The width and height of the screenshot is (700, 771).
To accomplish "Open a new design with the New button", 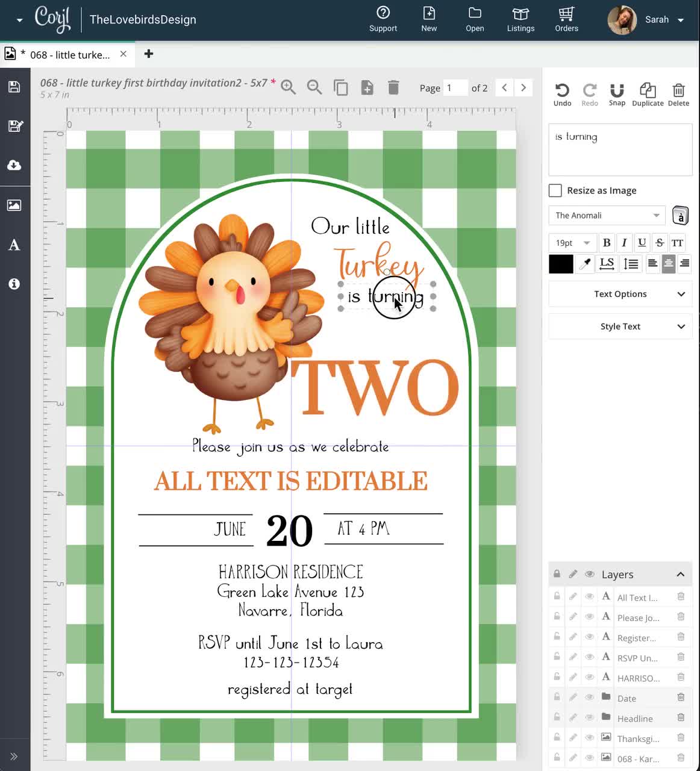I will coord(429,19).
